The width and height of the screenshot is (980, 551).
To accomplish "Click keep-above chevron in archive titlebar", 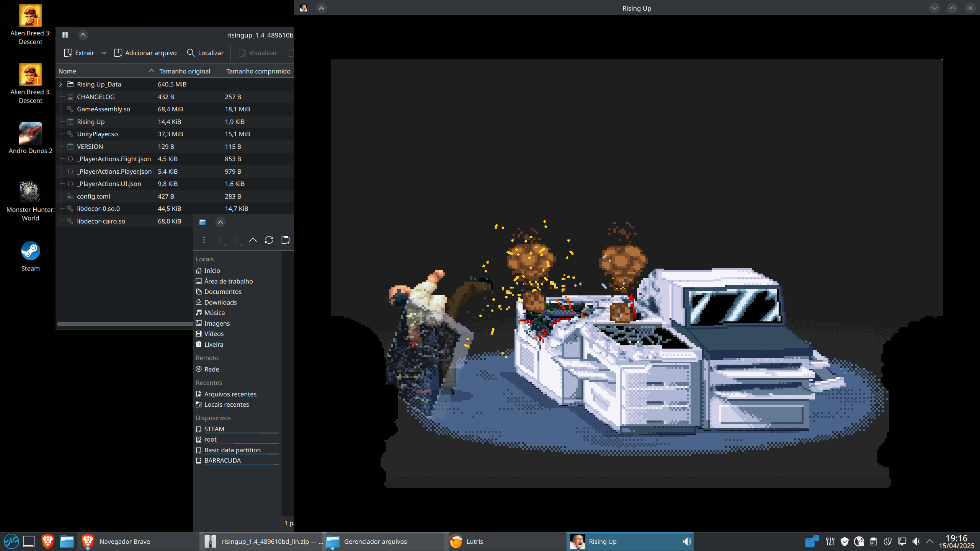I will tap(83, 35).
